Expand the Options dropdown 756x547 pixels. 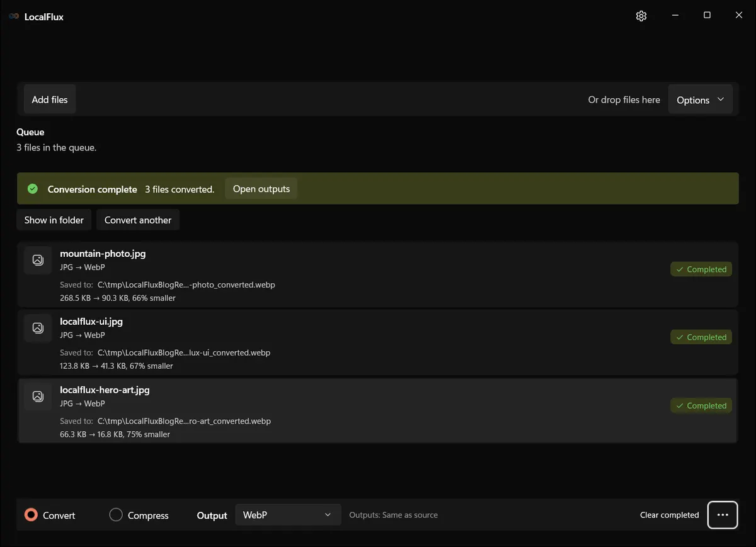[700, 100]
